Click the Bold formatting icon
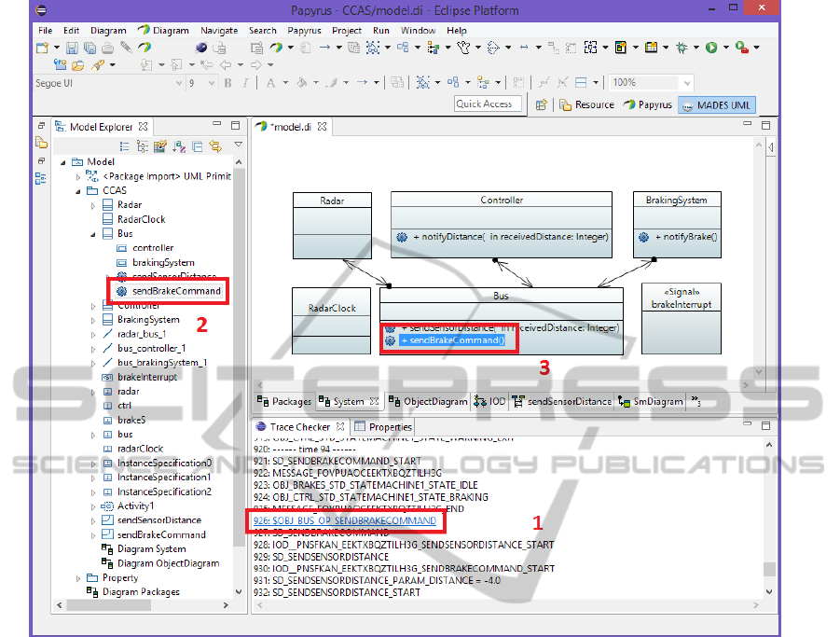This screenshot has height=637, width=840. click(228, 83)
